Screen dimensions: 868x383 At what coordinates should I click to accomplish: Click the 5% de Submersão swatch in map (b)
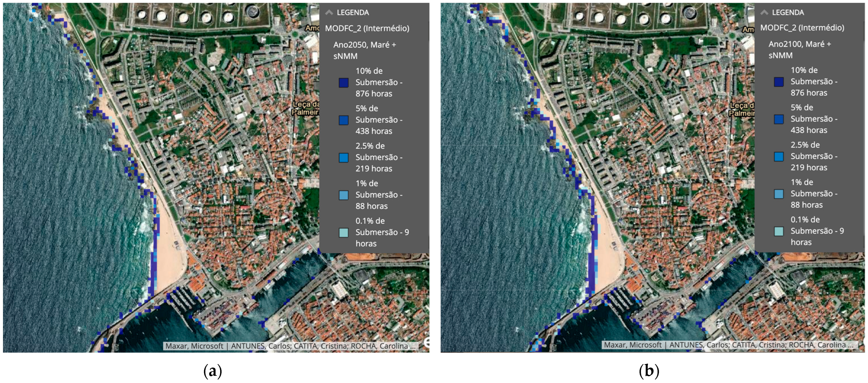click(x=779, y=119)
